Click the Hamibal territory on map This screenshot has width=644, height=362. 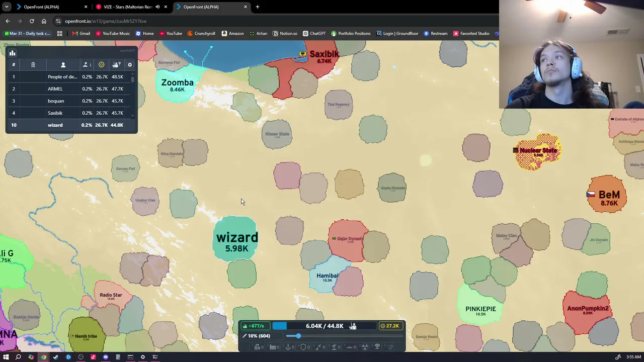328,277
